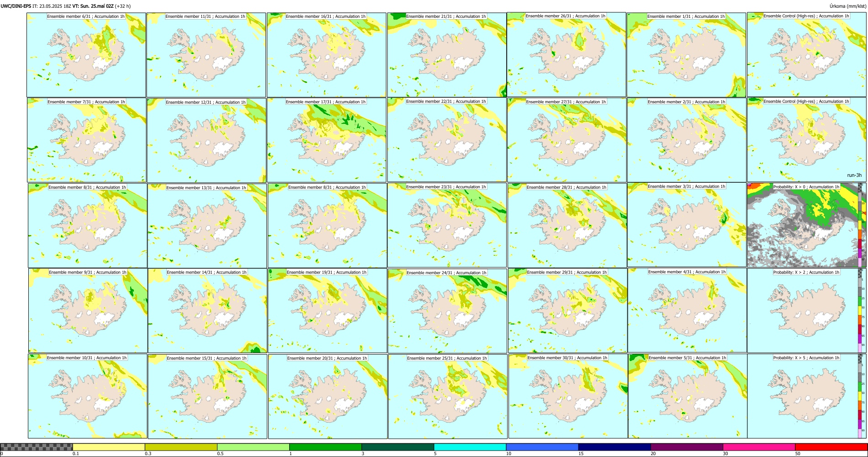868x457 pixels.
Task: Open the Probability X > 0 map
Action: pyautogui.click(x=807, y=225)
